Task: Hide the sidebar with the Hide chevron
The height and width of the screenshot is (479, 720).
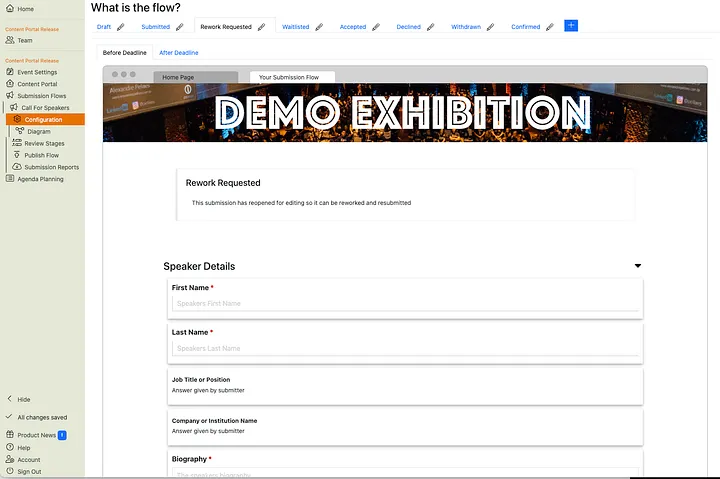Action: coord(10,399)
